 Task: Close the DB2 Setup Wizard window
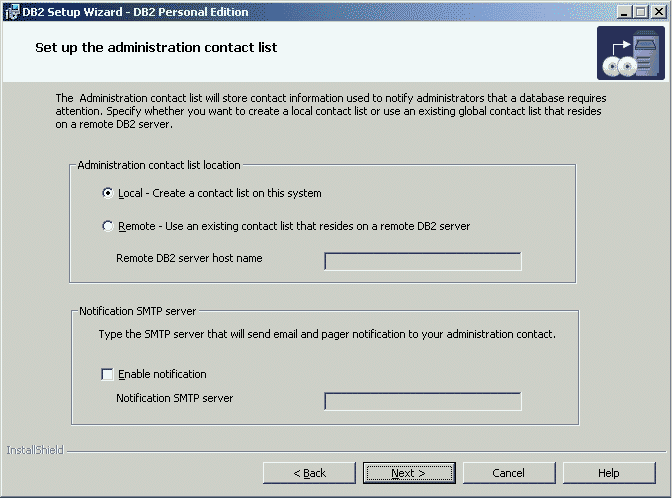(658, 11)
